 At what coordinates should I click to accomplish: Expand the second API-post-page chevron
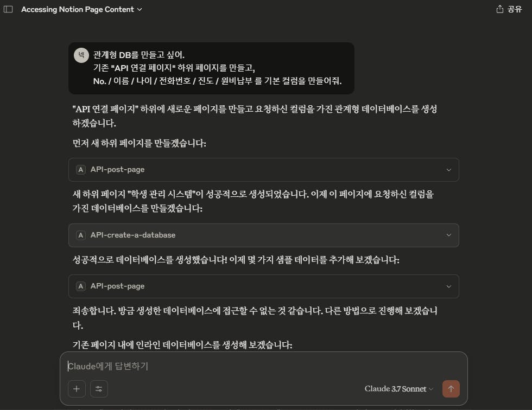click(x=448, y=286)
